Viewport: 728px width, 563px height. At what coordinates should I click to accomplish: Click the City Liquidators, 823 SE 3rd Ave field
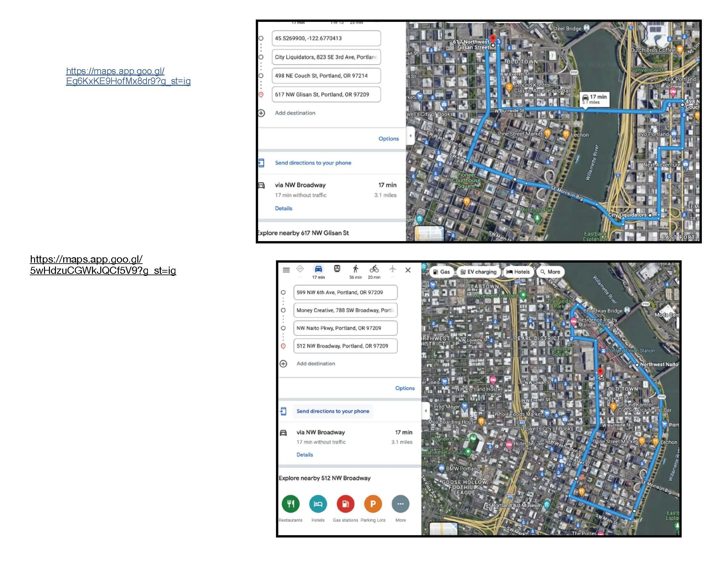coord(326,57)
